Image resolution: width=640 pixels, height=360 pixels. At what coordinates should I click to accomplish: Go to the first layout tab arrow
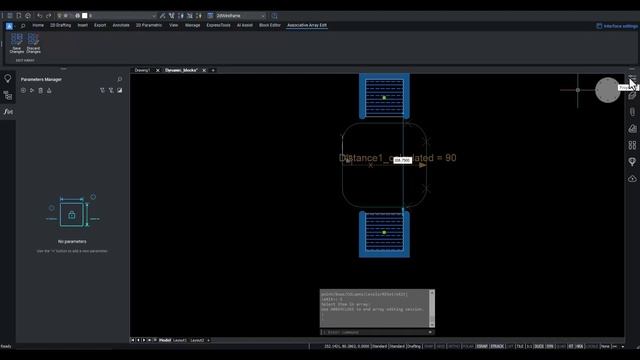tap(133, 340)
